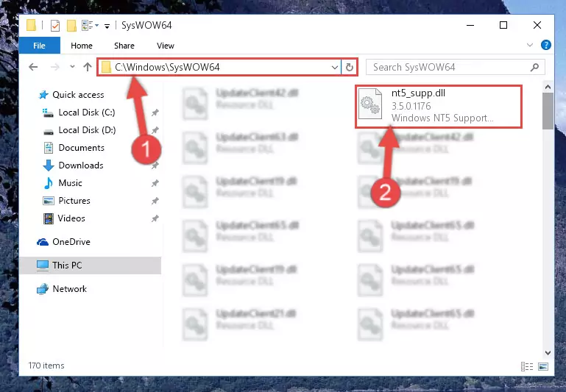Image resolution: width=566 pixels, height=392 pixels.
Task: Click the address bar path C:\Windows\SysWOW64
Action: [167, 67]
